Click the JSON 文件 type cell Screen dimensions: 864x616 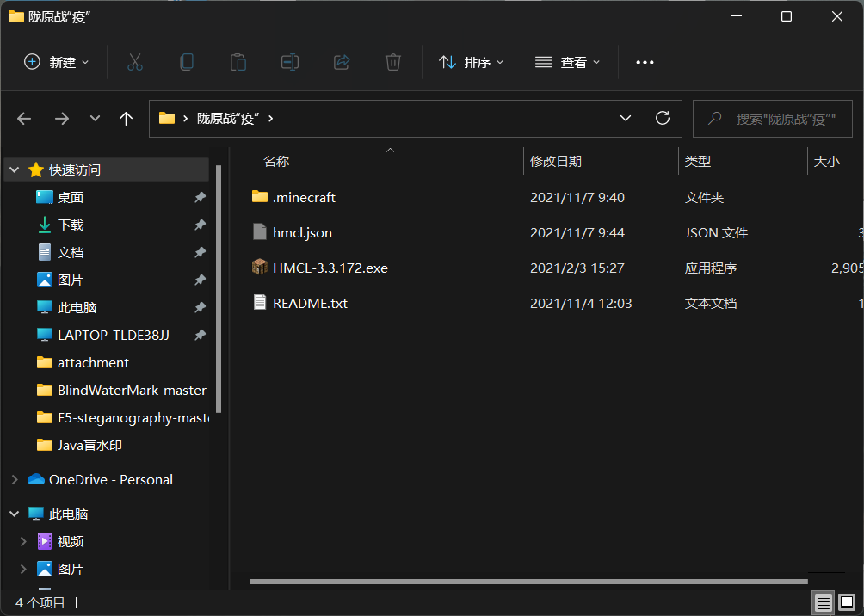[x=716, y=232]
